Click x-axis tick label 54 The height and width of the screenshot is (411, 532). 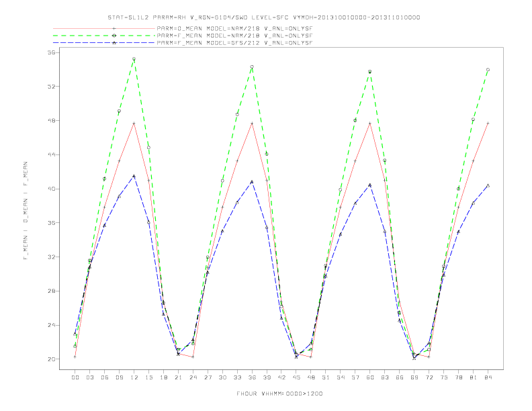point(341,377)
